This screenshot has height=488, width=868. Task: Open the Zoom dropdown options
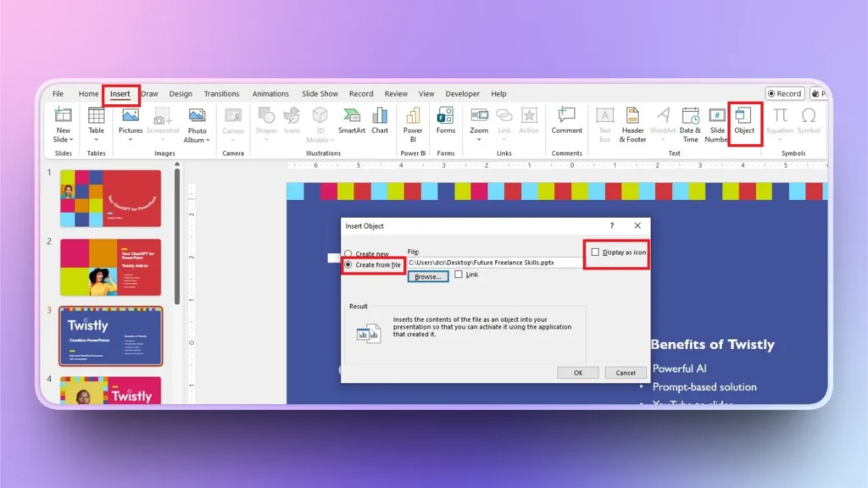click(x=478, y=140)
